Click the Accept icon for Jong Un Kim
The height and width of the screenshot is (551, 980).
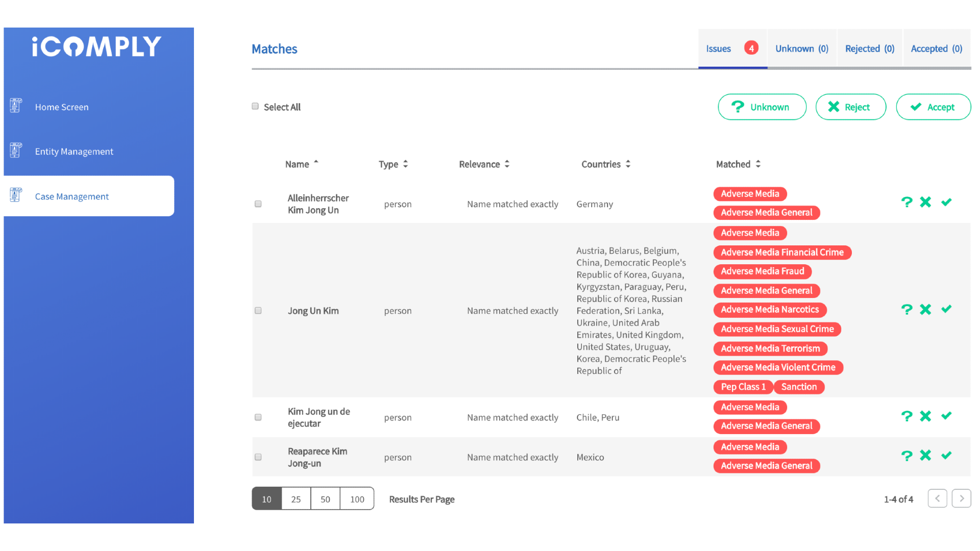click(x=946, y=310)
